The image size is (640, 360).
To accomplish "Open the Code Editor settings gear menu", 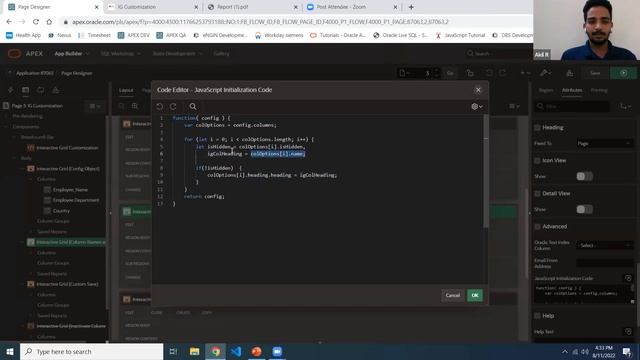I will pyautogui.click(x=477, y=107).
